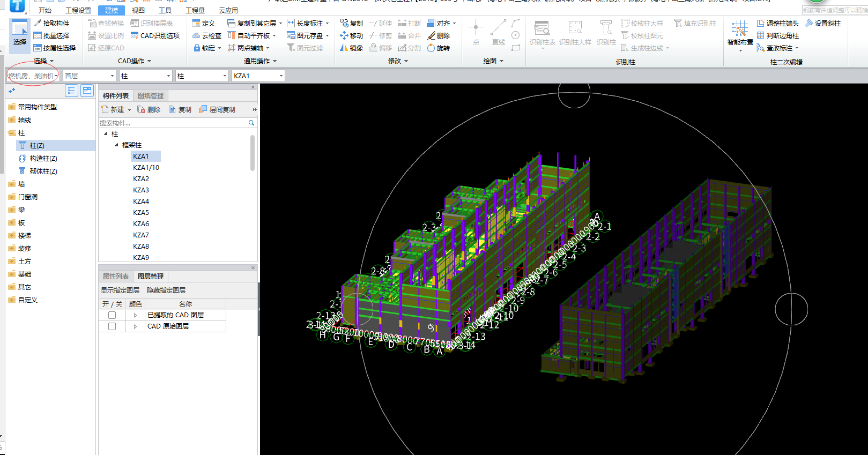Screen dimensions: 868x455
Task: Expand CAD 原始图层 row arrow
Action: pyautogui.click(x=135, y=326)
